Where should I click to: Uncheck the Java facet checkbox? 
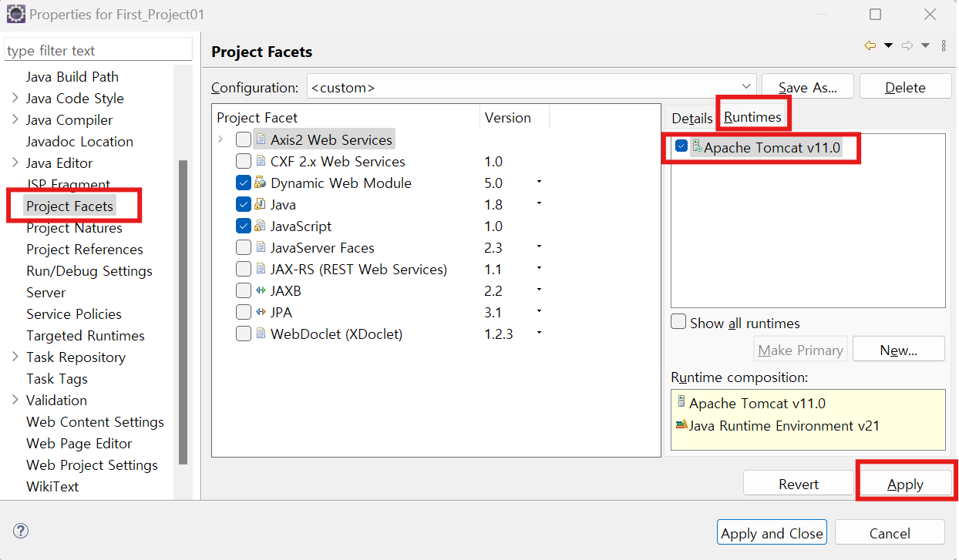pyautogui.click(x=244, y=204)
